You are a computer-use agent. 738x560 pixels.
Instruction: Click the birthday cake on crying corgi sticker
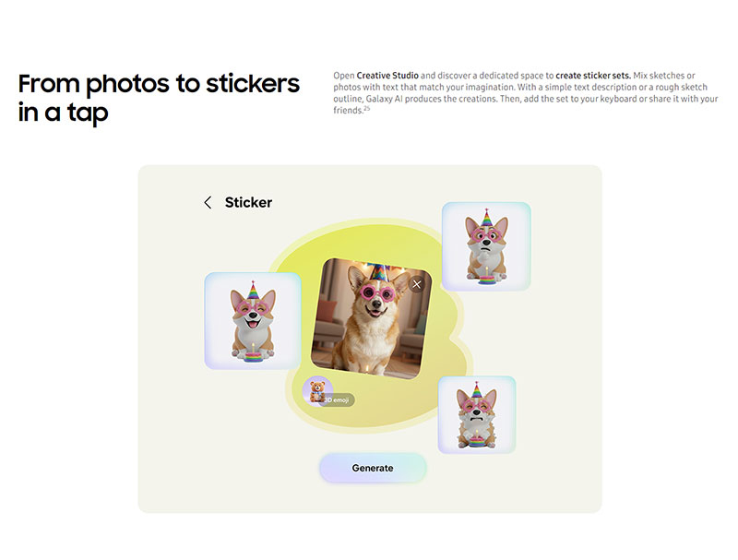[x=476, y=439]
